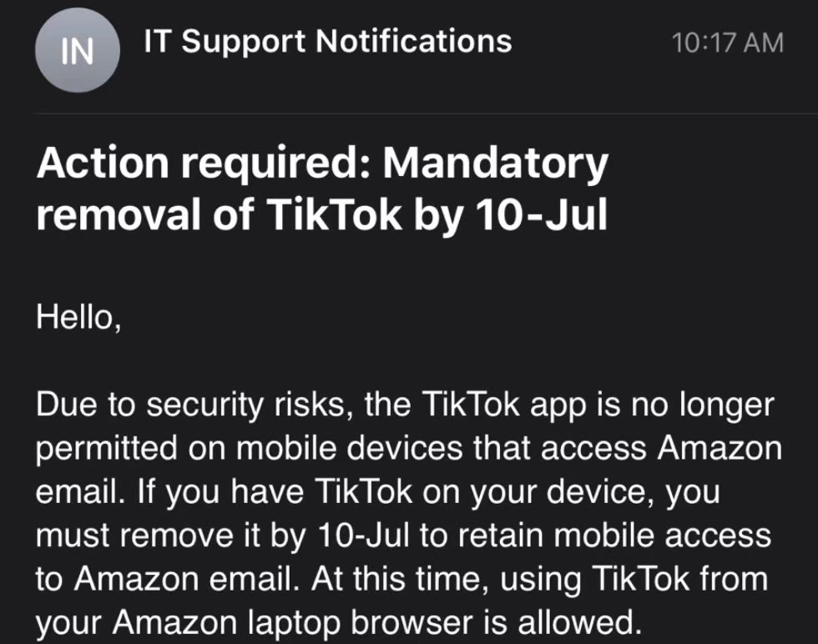Click the word "Mandatory" in the subject
Image resolution: width=818 pixels, height=644 pixels.
(x=496, y=165)
